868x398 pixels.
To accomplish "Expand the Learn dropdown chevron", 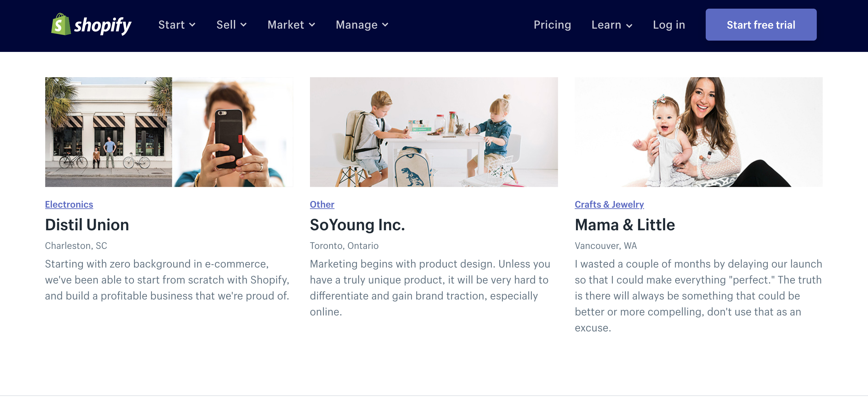I will point(629,26).
